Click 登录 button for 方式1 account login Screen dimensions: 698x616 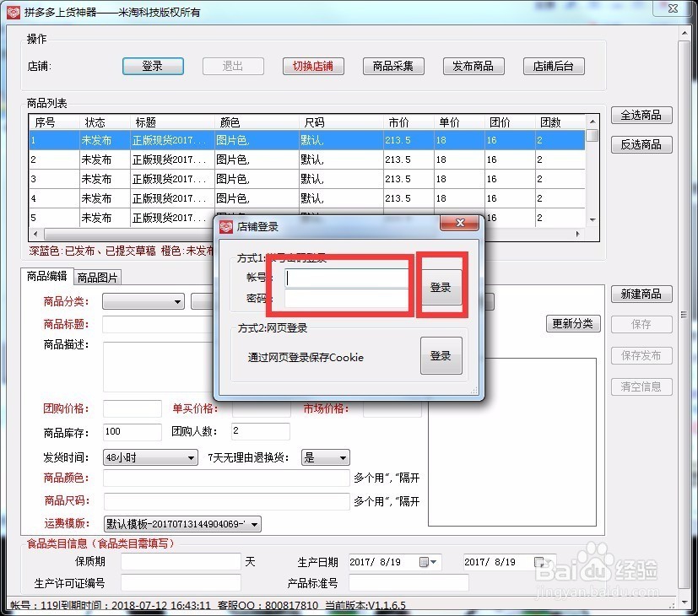441,287
